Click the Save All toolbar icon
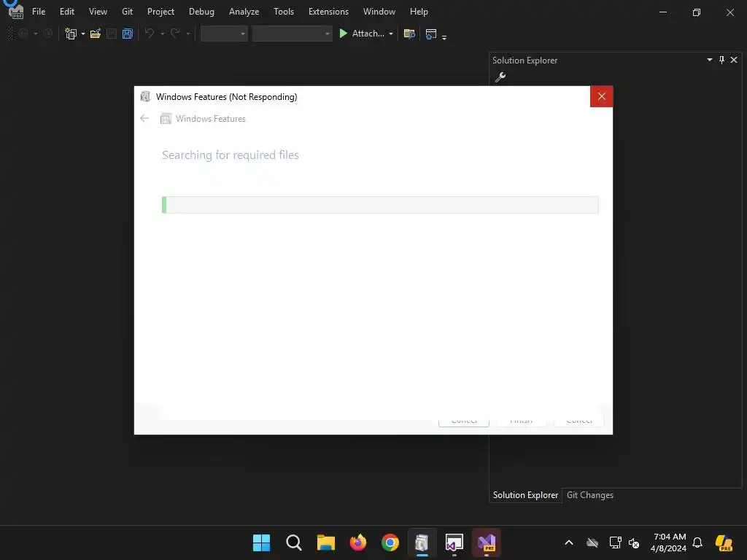The image size is (747, 560). tap(127, 34)
